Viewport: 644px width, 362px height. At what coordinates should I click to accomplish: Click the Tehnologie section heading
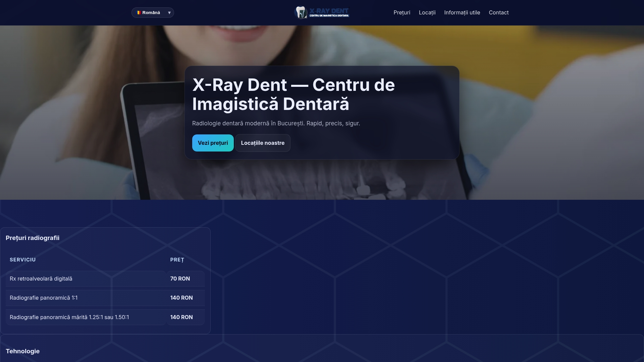(x=23, y=351)
